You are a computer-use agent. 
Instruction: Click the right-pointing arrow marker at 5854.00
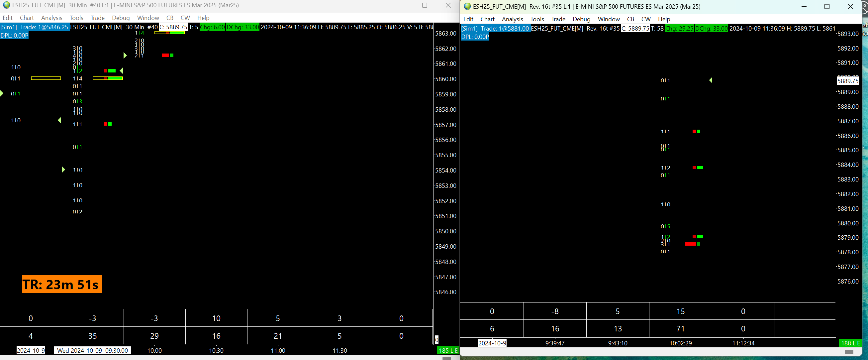click(x=63, y=170)
